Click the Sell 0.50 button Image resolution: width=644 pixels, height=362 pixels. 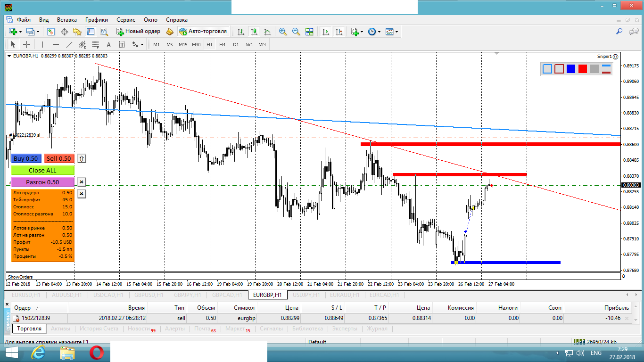[x=59, y=159]
